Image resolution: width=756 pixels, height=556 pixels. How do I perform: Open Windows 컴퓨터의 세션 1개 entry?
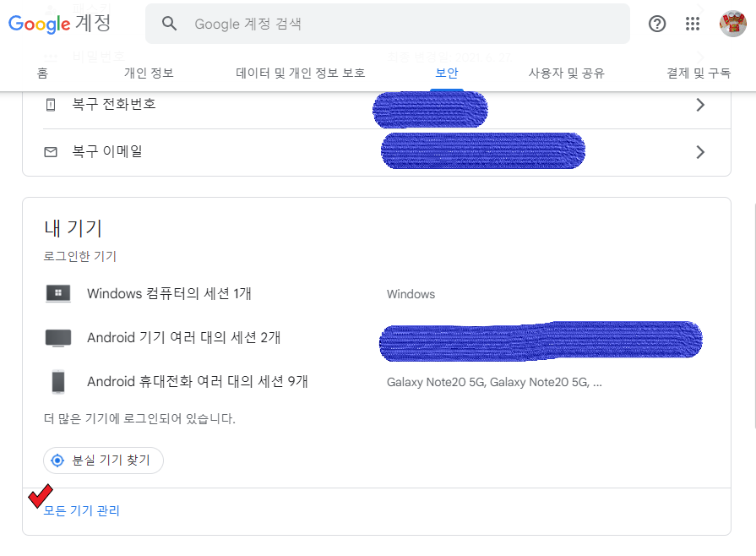169,293
